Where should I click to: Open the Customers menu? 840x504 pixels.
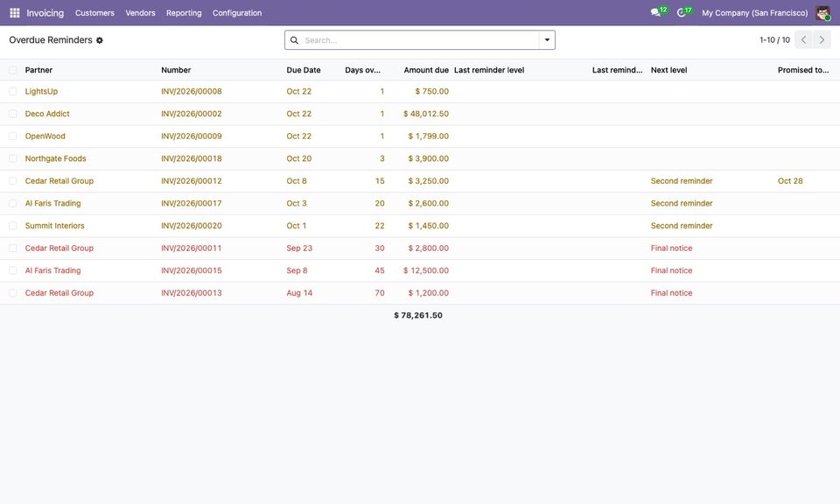[x=94, y=13]
